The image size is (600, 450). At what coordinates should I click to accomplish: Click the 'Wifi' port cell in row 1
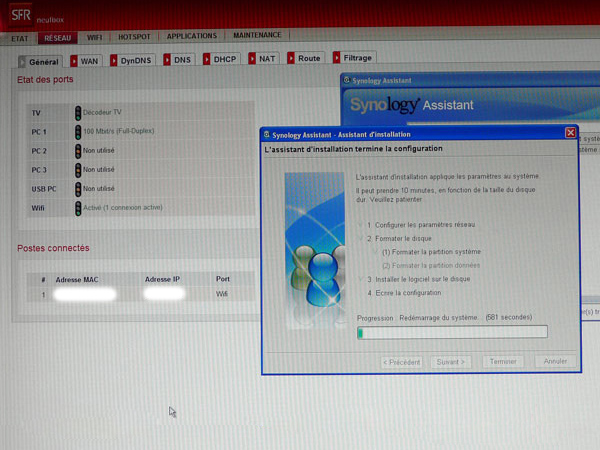(x=222, y=294)
